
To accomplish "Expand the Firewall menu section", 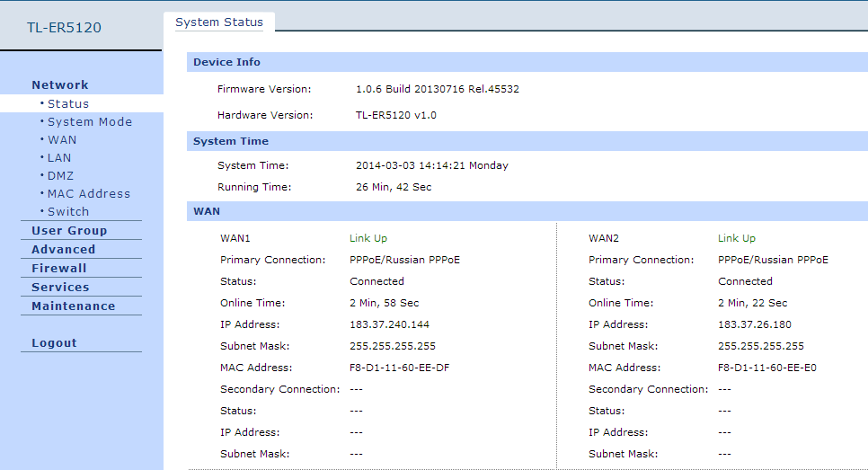I will pyautogui.click(x=59, y=268).
